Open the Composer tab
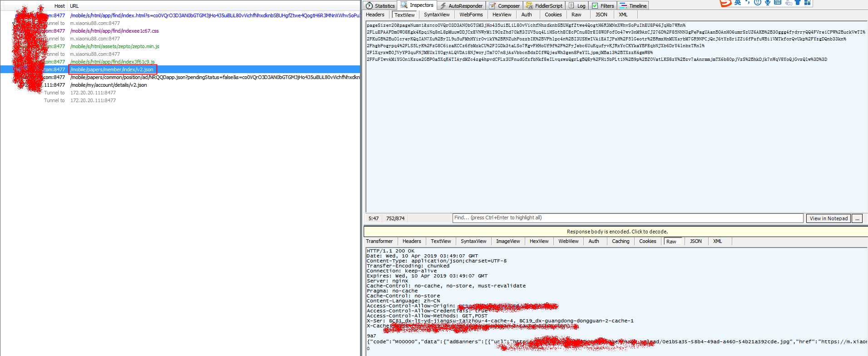868x356 pixels. pos(504,6)
